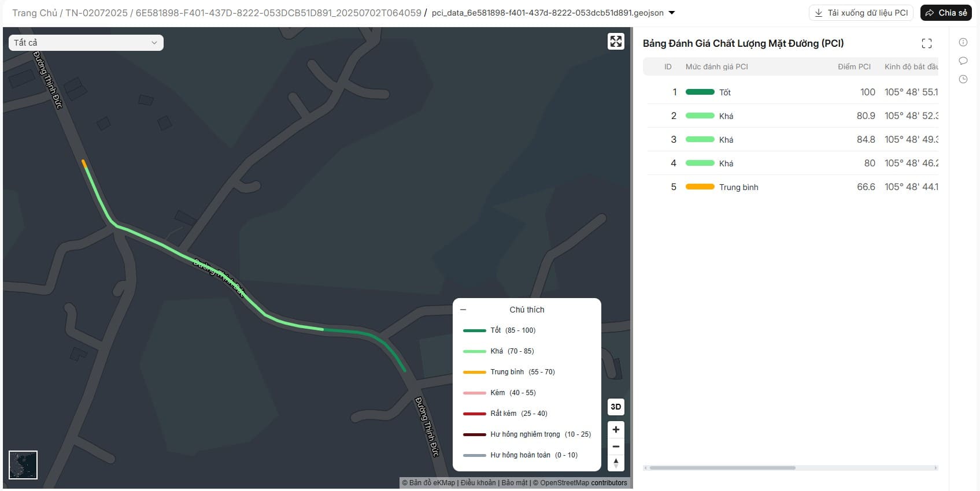Screen dimensions: 980x491
Task: Expand the PCI table panel to fullscreen
Action: pos(926,43)
